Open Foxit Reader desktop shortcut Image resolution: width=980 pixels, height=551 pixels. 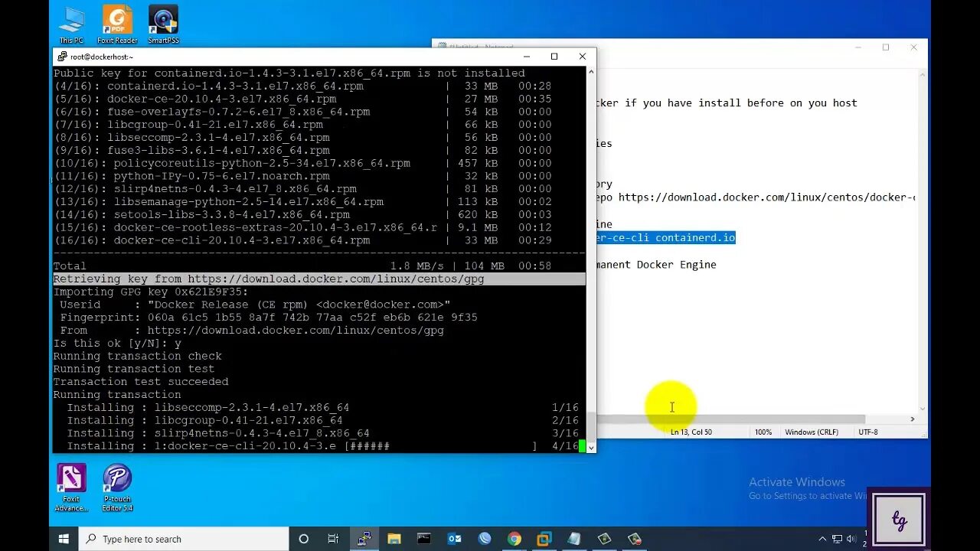[117, 24]
